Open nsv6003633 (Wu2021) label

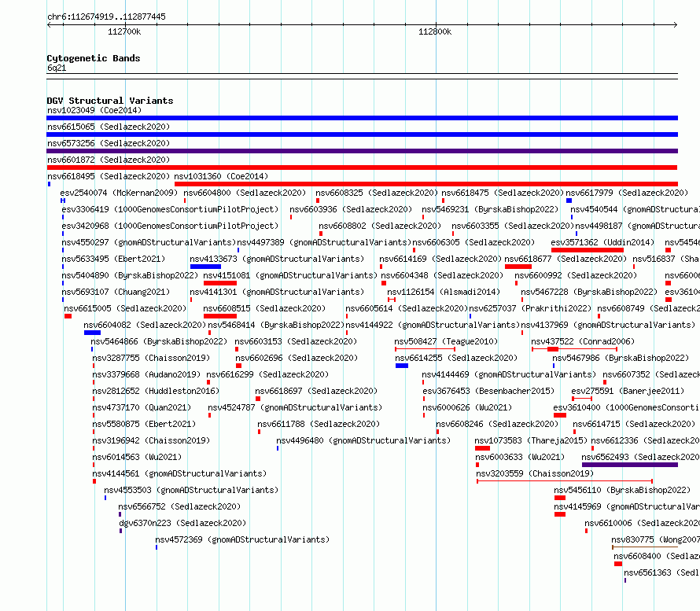520,457
